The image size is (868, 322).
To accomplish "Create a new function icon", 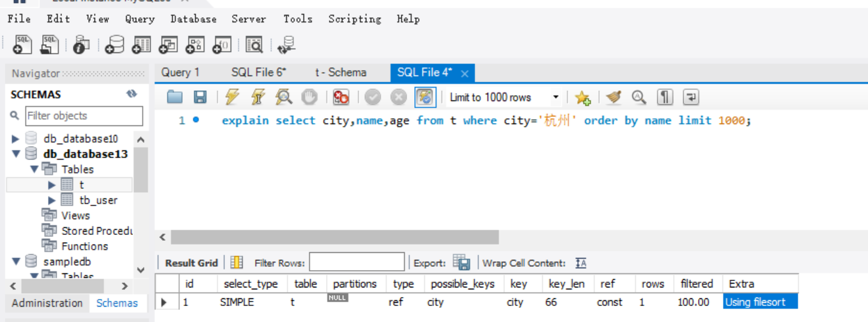I will point(222,44).
